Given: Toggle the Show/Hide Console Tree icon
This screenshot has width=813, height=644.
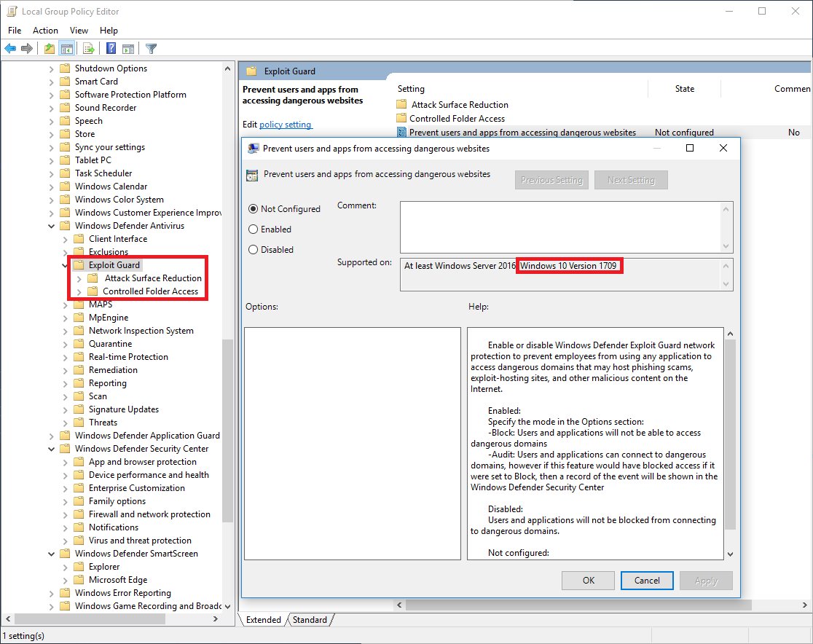Looking at the screenshot, I should [x=66, y=49].
